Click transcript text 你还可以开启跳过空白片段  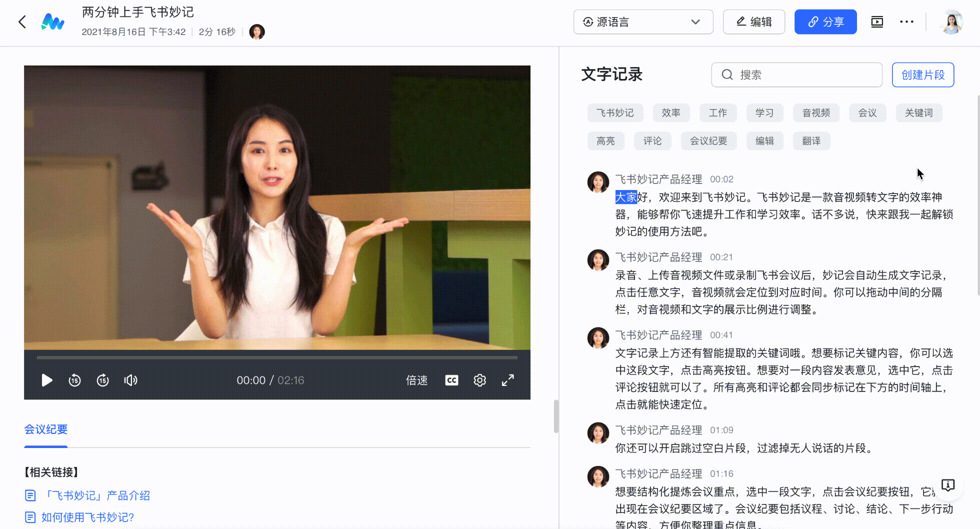pyautogui.click(x=680, y=448)
